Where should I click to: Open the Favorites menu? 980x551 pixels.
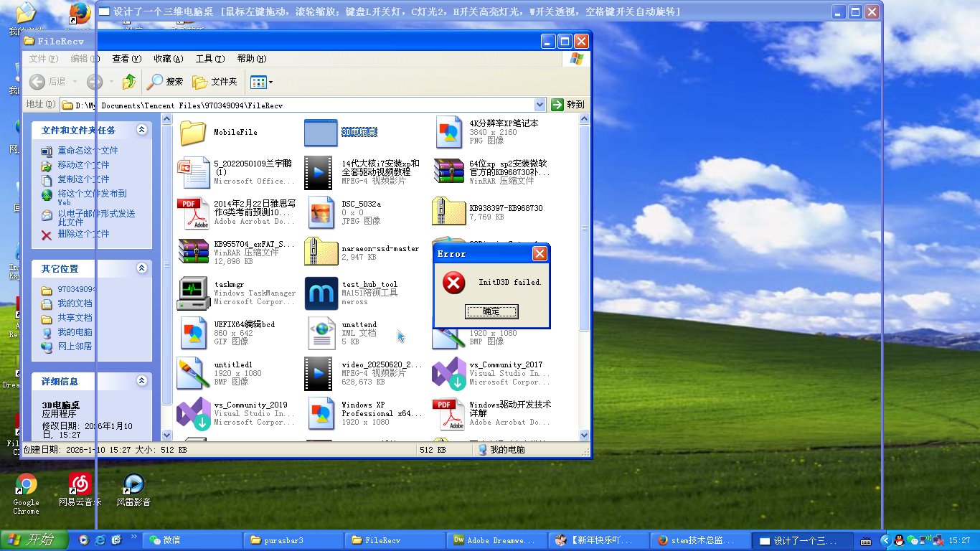pos(168,59)
